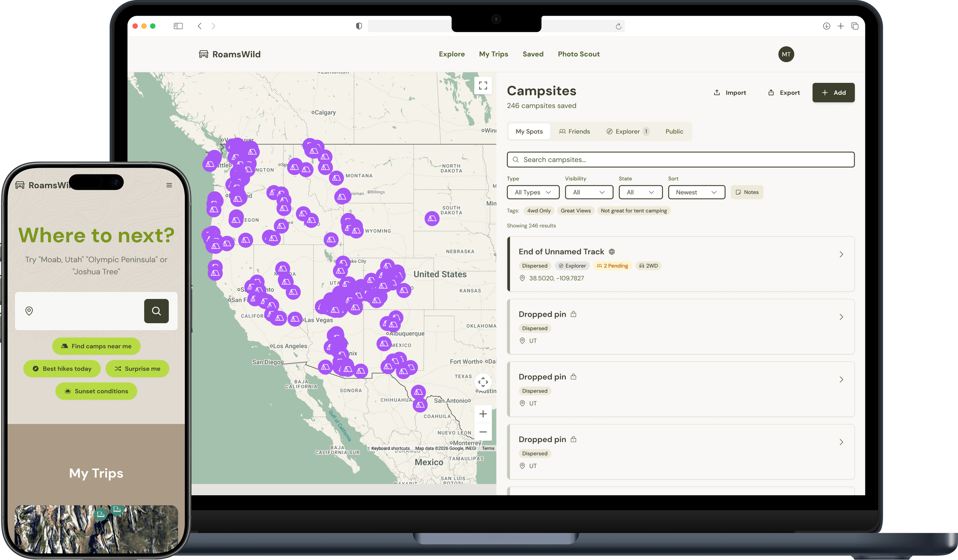Toggle the Great Views tag filter
The image size is (958, 560).
(x=575, y=211)
